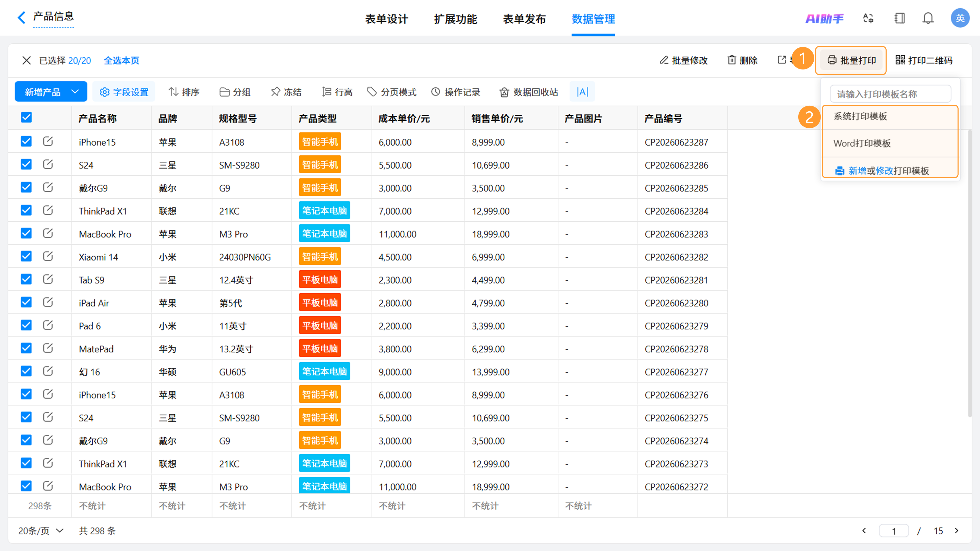980x551 pixels.
Task: Go to previous page arrow
Action: click(x=864, y=531)
